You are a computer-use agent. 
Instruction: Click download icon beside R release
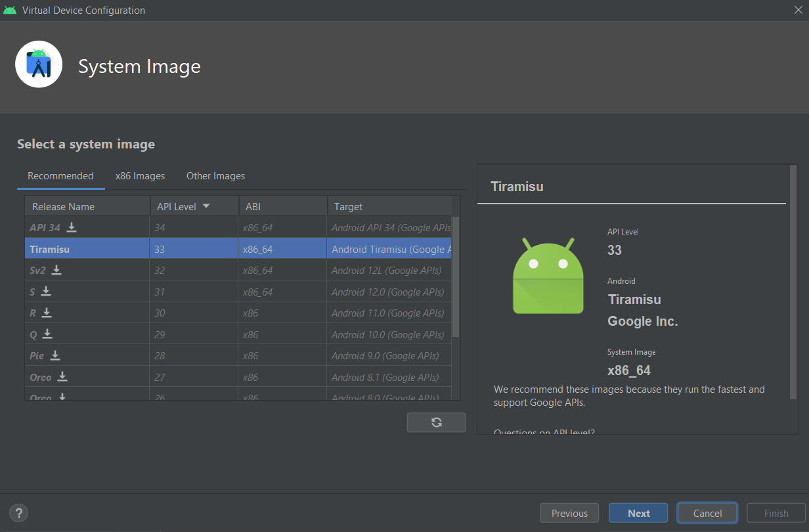click(47, 313)
